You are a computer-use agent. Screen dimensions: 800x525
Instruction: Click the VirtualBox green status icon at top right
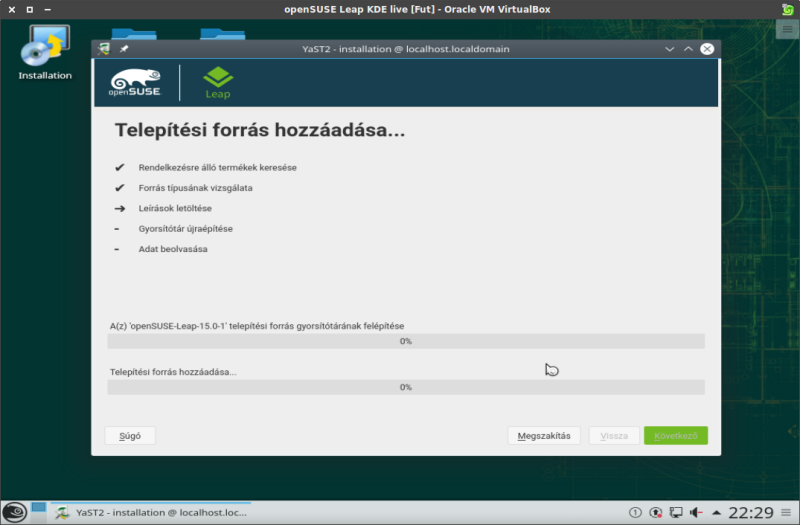tap(788, 9)
